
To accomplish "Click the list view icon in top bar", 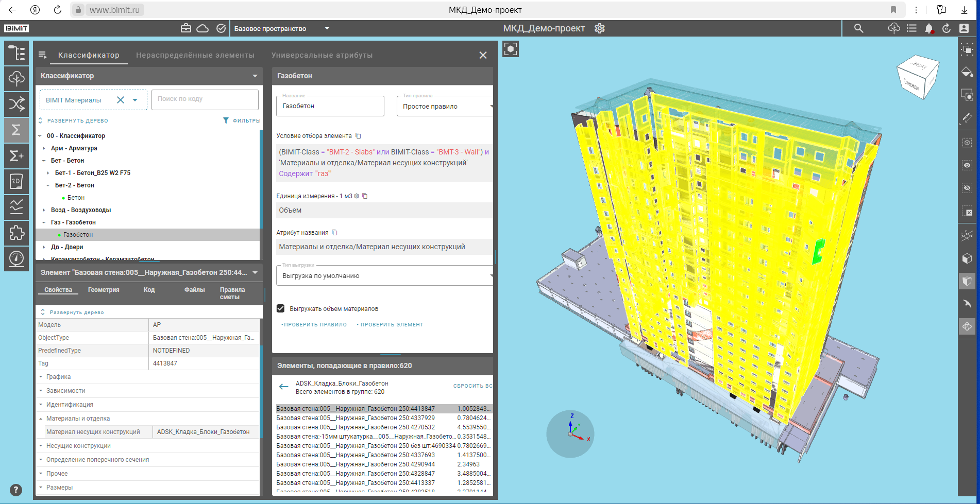I will click(911, 28).
